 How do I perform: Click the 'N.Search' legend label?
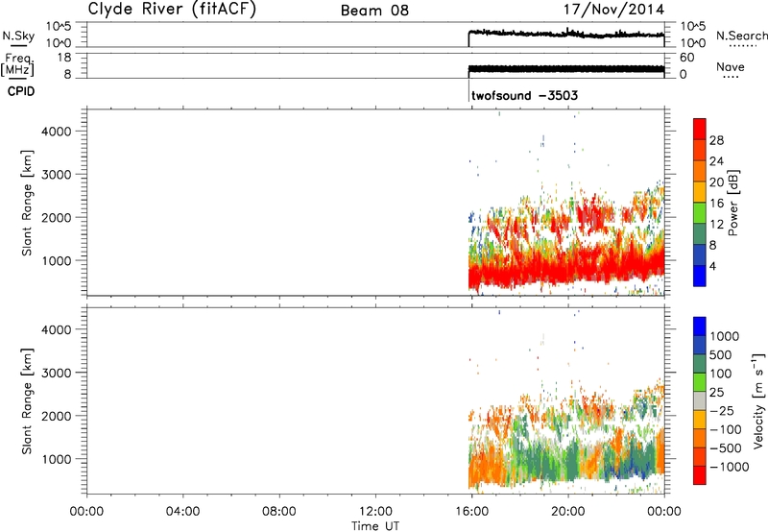[x=742, y=36]
